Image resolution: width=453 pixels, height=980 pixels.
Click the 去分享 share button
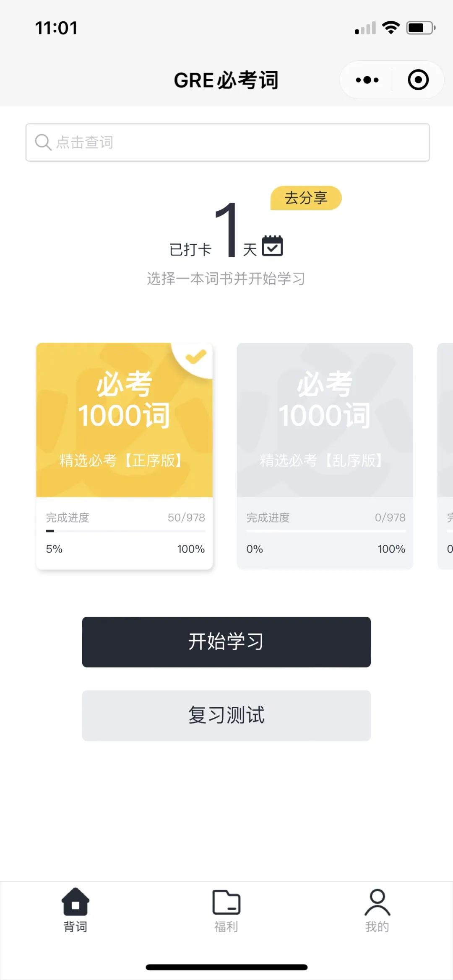coord(306,198)
